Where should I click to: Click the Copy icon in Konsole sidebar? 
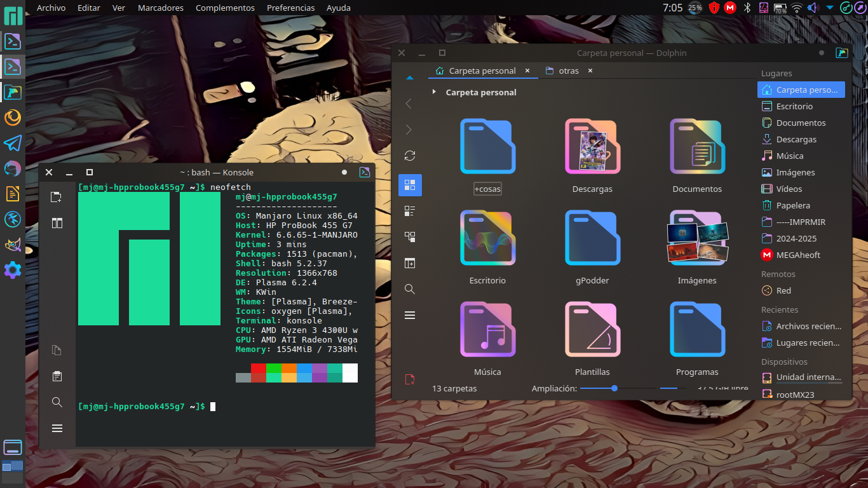[x=57, y=350]
